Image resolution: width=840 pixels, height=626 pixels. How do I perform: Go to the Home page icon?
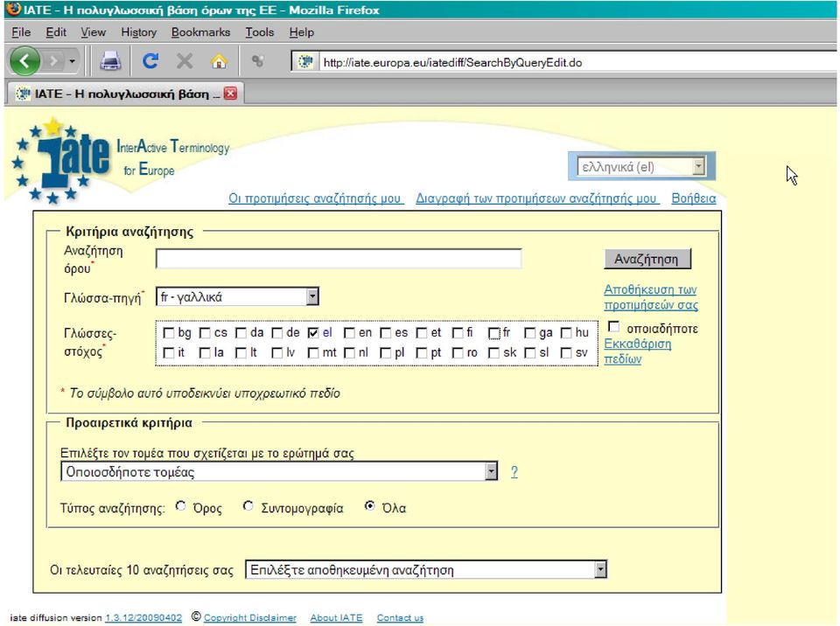(219, 61)
